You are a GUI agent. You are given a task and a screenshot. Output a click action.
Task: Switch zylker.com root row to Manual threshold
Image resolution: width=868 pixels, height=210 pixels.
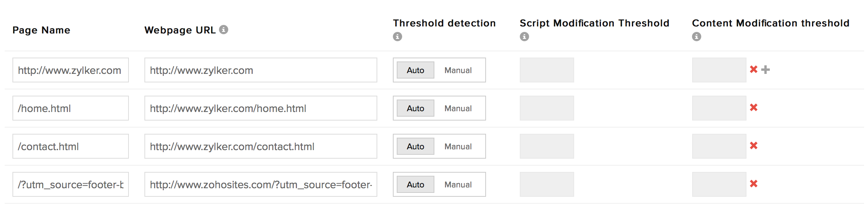(x=458, y=70)
